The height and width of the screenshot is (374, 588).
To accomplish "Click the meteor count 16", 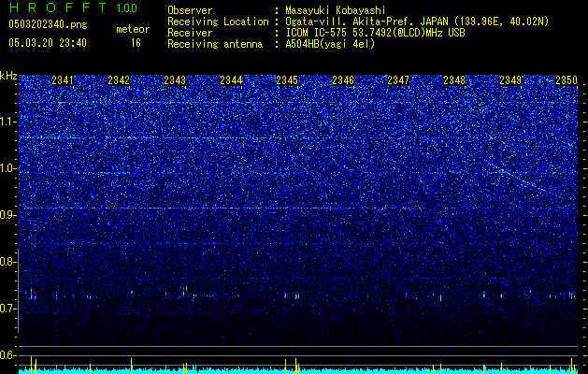I will (x=136, y=43).
